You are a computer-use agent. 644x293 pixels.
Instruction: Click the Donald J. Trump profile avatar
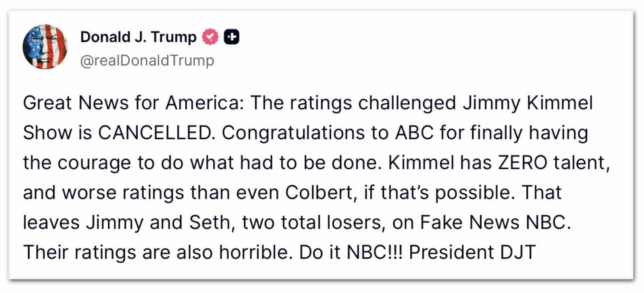coord(45,47)
